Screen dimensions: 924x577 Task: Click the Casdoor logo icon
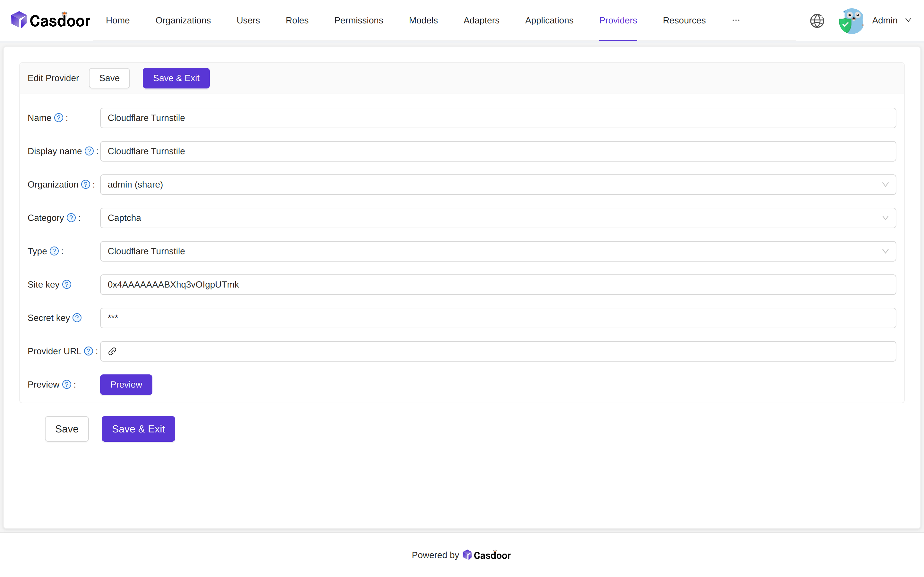coord(19,20)
